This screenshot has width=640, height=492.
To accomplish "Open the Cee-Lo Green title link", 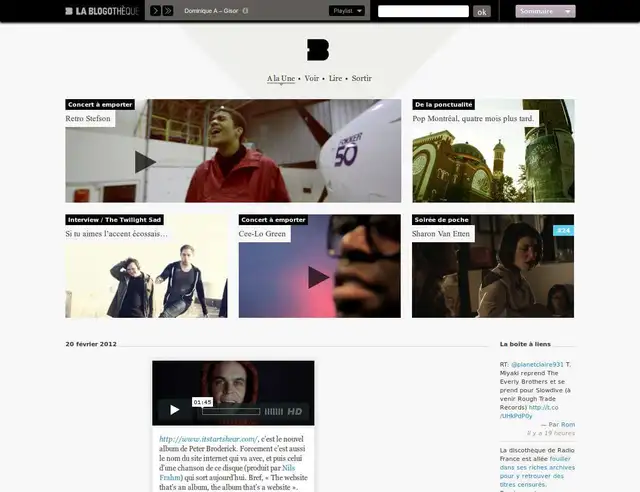I will pos(262,234).
